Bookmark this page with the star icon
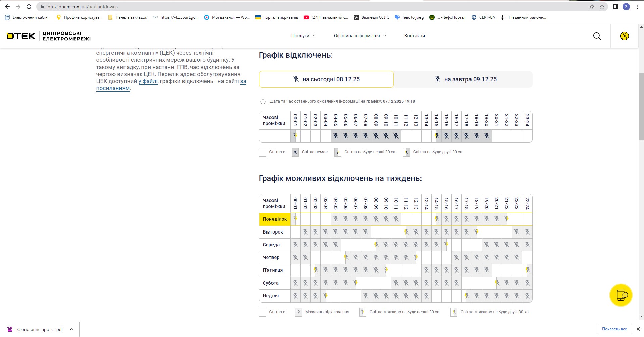Image resolution: width=644 pixels, height=337 pixels. (602, 7)
